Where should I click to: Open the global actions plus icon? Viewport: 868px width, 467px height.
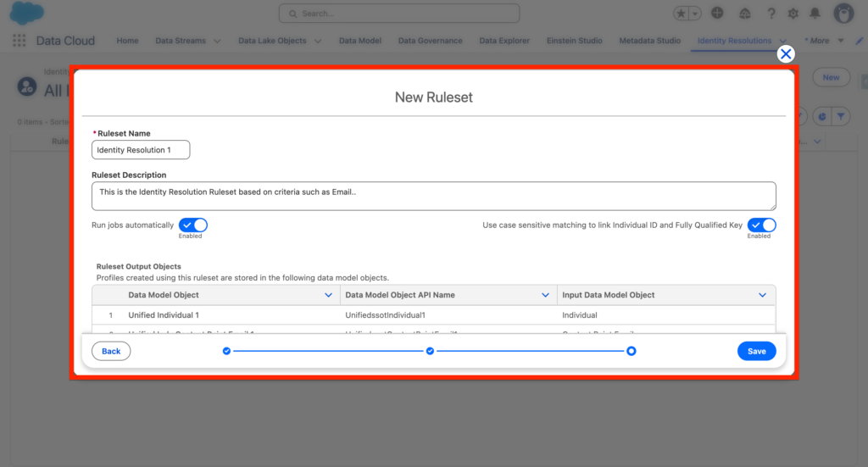pos(718,14)
